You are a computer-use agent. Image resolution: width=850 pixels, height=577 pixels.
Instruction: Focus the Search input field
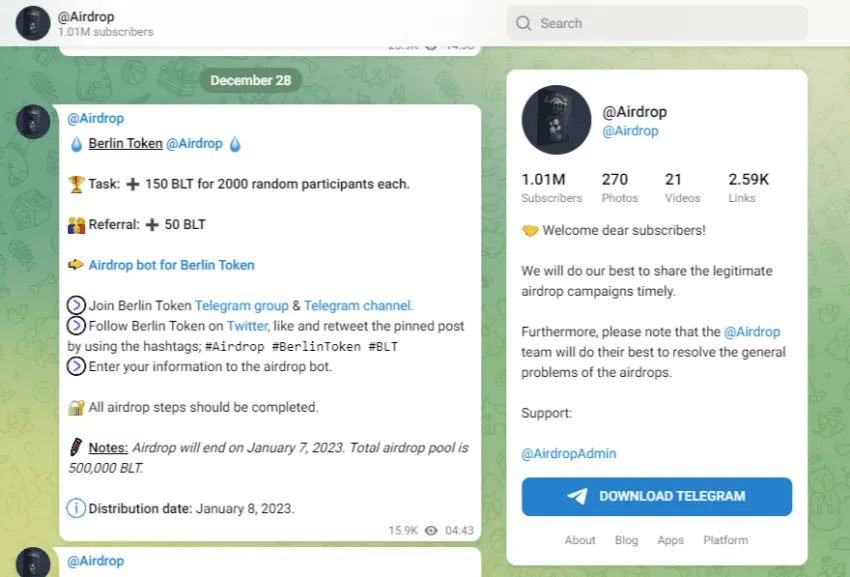657,23
